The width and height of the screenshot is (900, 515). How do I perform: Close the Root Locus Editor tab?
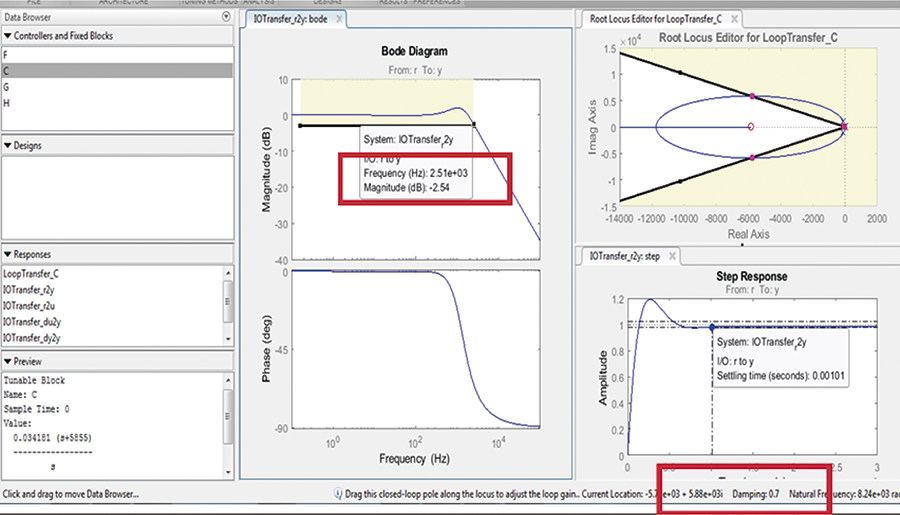[745, 19]
